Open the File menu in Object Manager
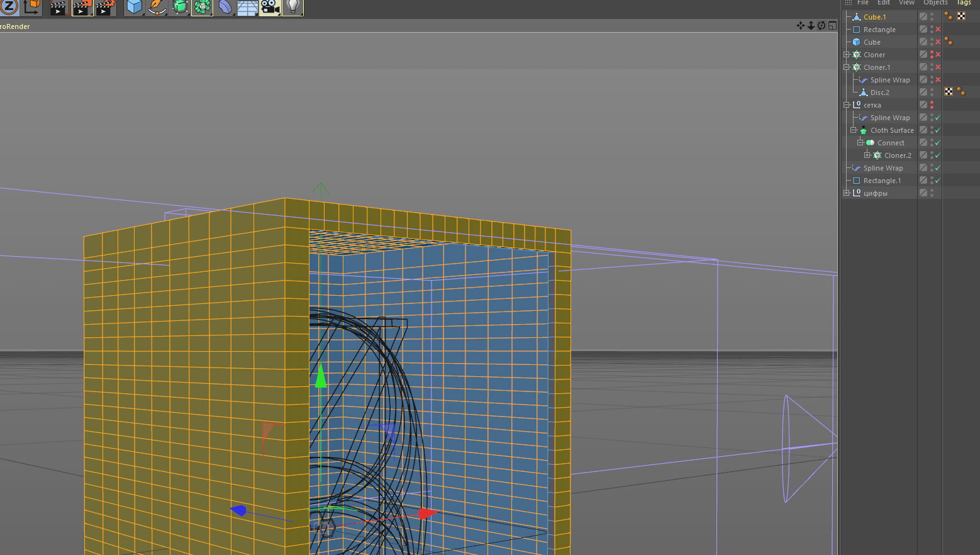Viewport: 980px width, 555px height. [863, 3]
